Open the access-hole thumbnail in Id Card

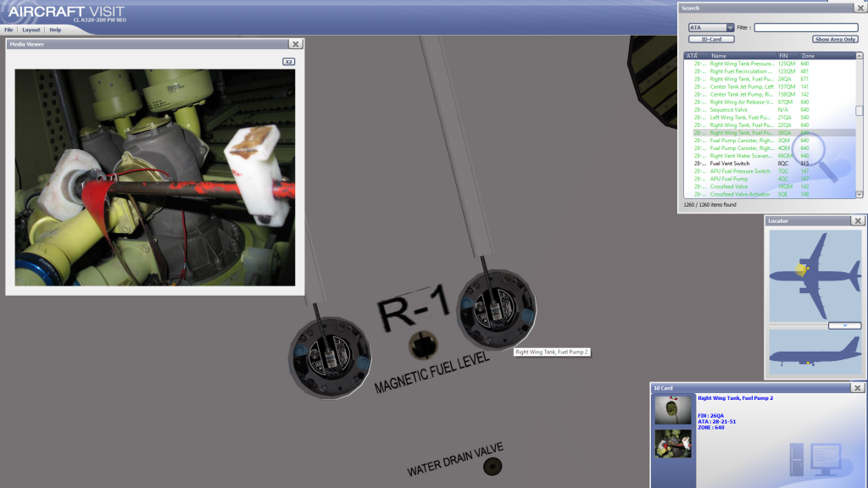pos(673,409)
